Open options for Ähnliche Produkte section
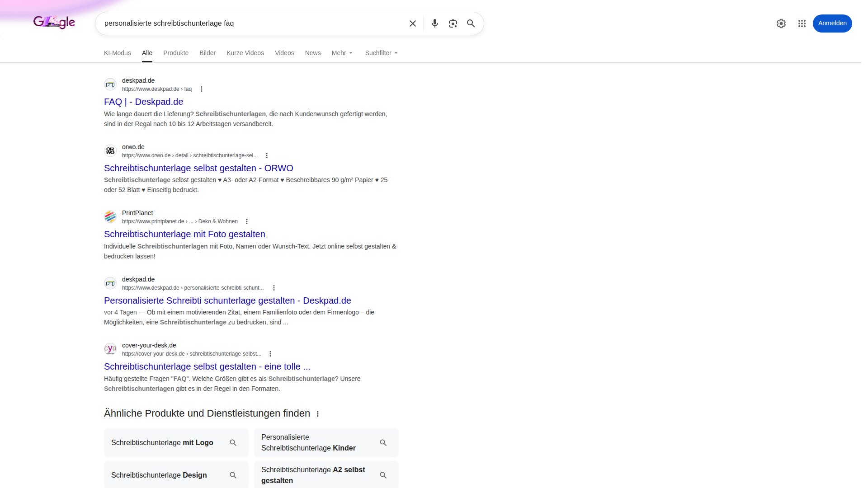The width and height of the screenshot is (868, 488). [x=318, y=413]
